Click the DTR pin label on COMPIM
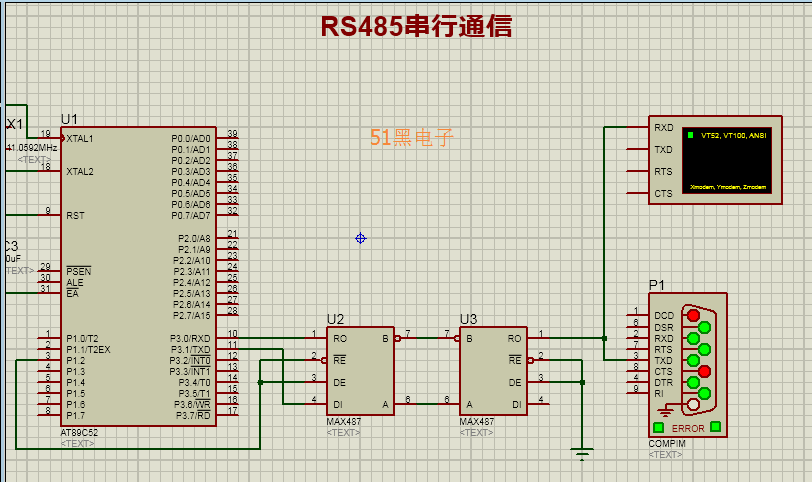The width and height of the screenshot is (812, 482). click(663, 383)
